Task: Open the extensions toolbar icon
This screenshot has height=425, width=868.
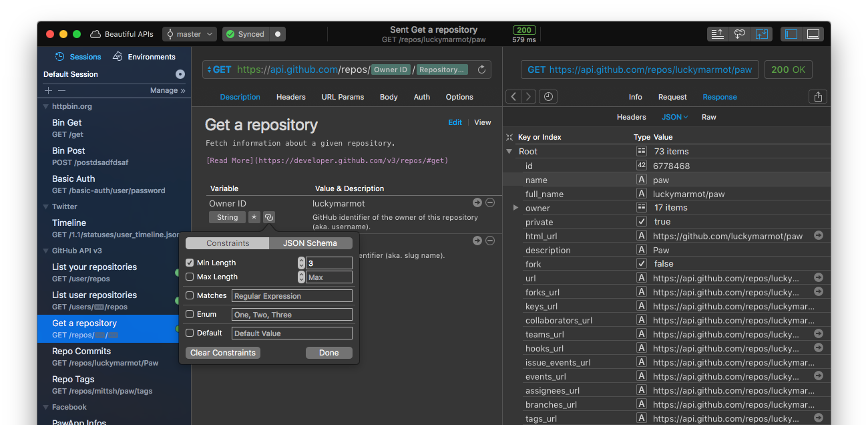Action: [739, 33]
